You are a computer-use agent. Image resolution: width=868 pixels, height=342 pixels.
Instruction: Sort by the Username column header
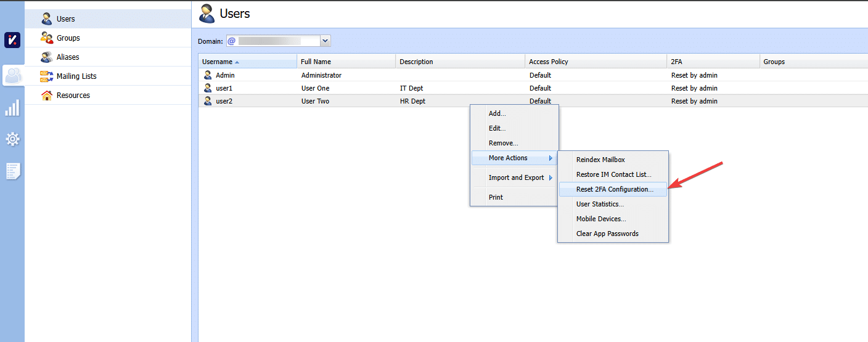(218, 62)
